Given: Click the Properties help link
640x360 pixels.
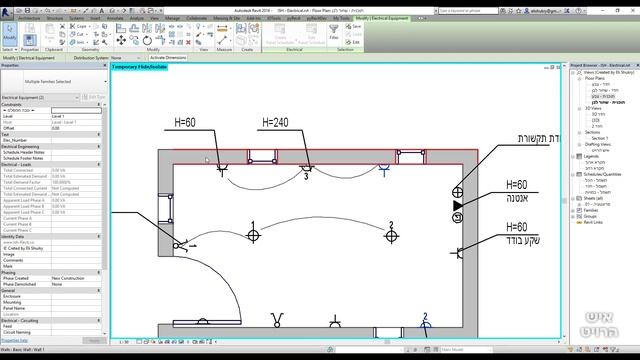Looking at the screenshot, I should click(15, 340).
